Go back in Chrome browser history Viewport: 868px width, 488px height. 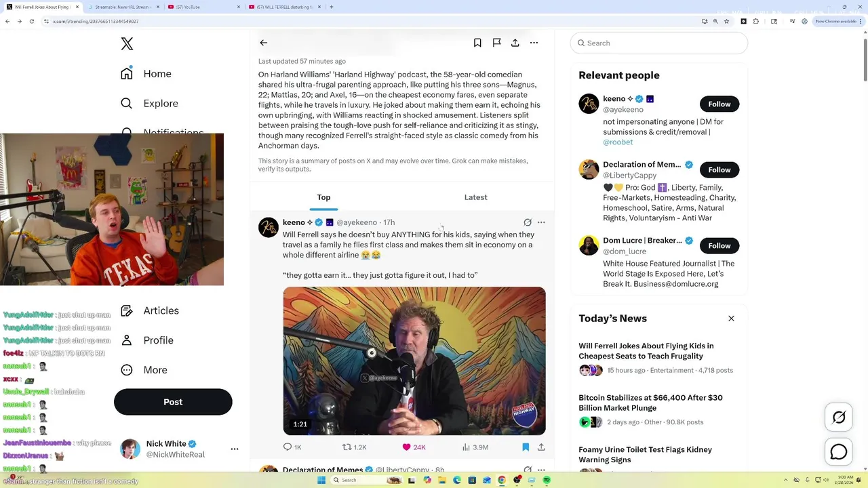pos(7,21)
